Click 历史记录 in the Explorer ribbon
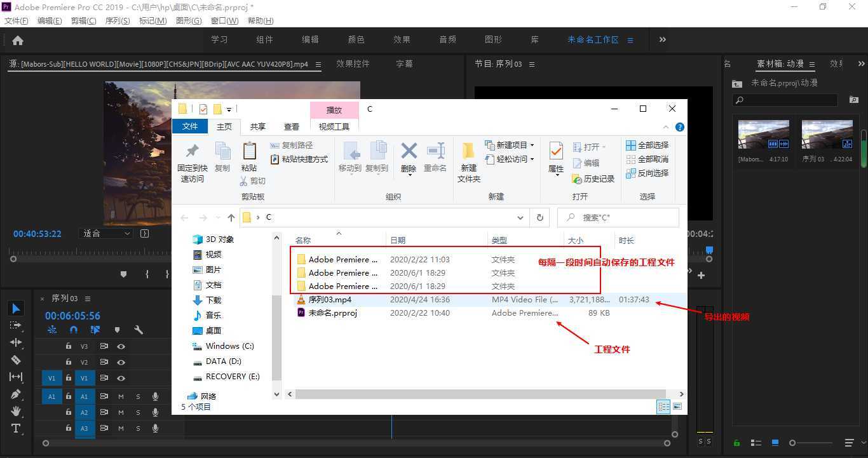The image size is (868, 458). (593, 179)
